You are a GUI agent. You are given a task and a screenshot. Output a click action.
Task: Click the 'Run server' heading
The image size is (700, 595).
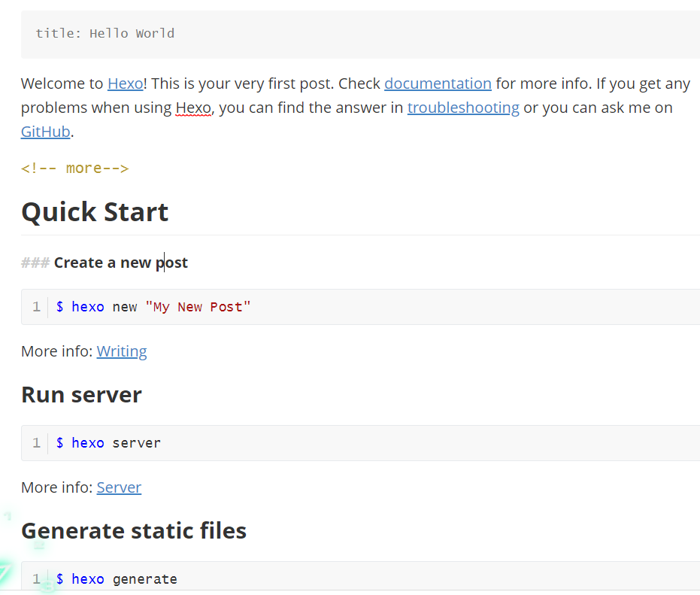[81, 395]
